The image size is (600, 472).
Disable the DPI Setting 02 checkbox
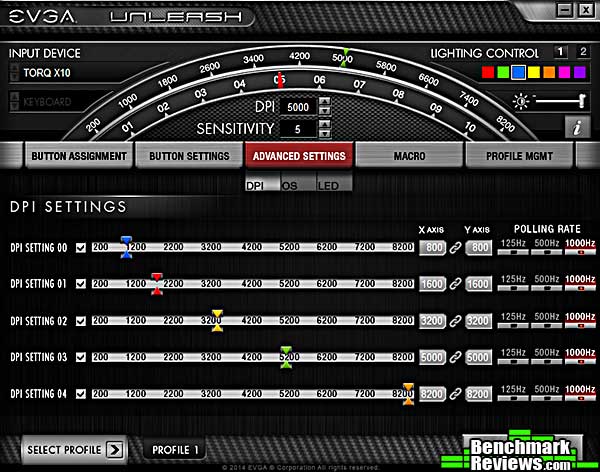[x=81, y=321]
